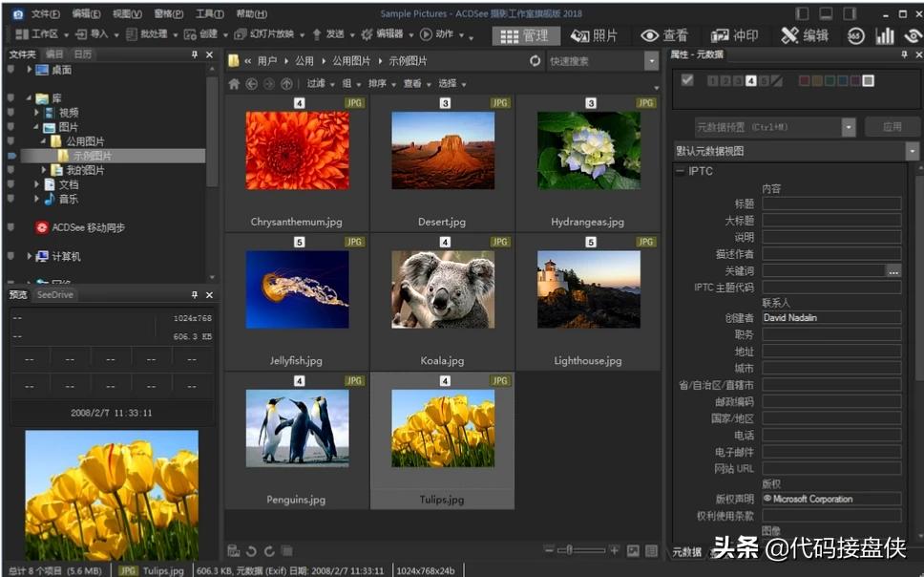Click the refresh icon beside the path bar
This screenshot has width=924, height=577.
pos(535,61)
